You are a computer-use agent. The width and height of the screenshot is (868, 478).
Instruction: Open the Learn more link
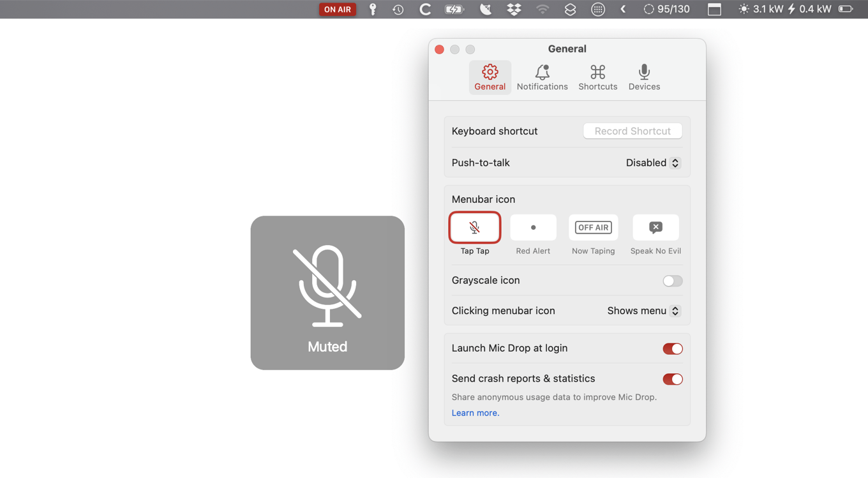click(475, 413)
